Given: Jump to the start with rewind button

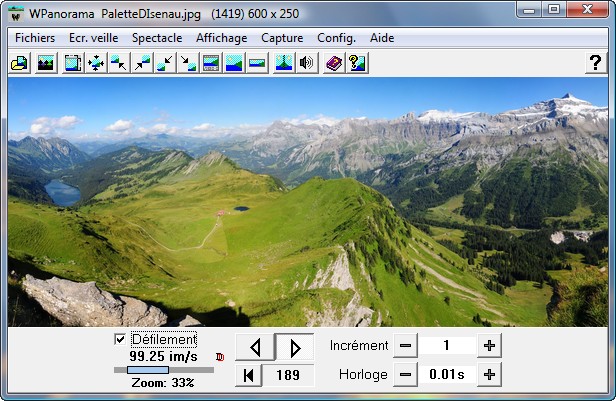Looking at the screenshot, I should (248, 375).
